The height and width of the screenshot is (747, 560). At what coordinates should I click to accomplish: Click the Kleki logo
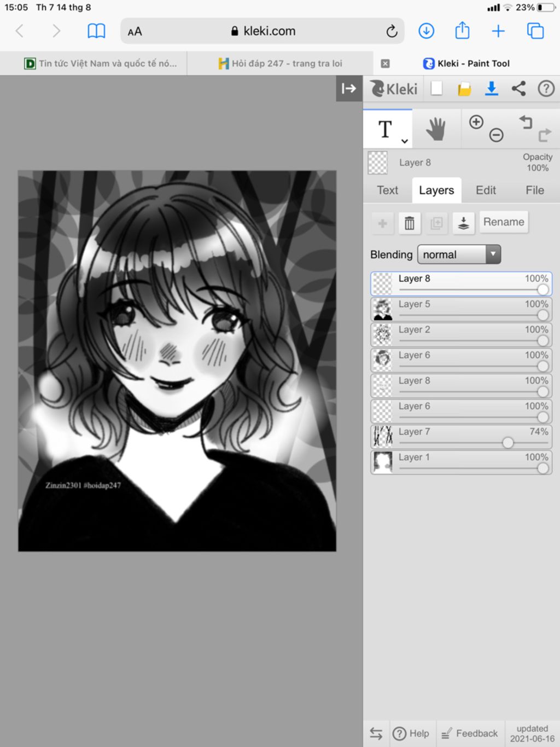click(x=394, y=89)
